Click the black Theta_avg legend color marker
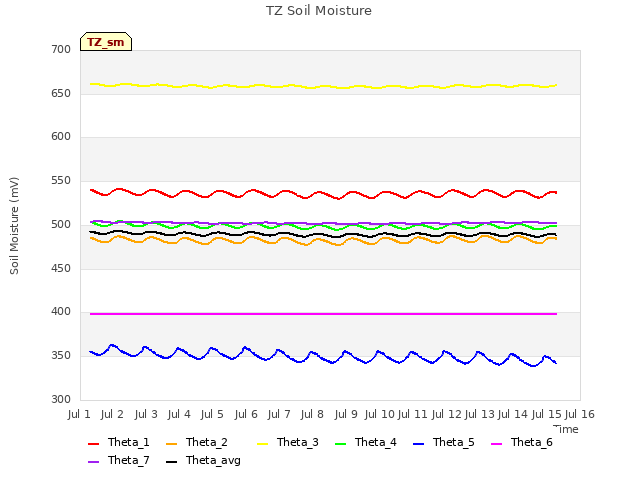Image resolution: width=640 pixels, height=480 pixels. tap(171, 462)
